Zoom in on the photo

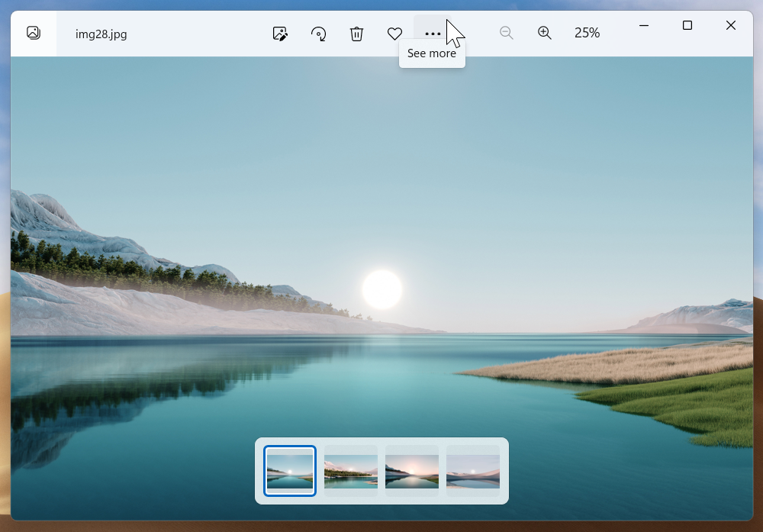point(545,33)
